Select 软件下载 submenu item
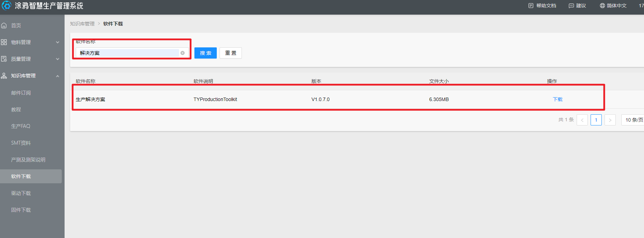The height and width of the screenshot is (238, 644). pyautogui.click(x=31, y=176)
